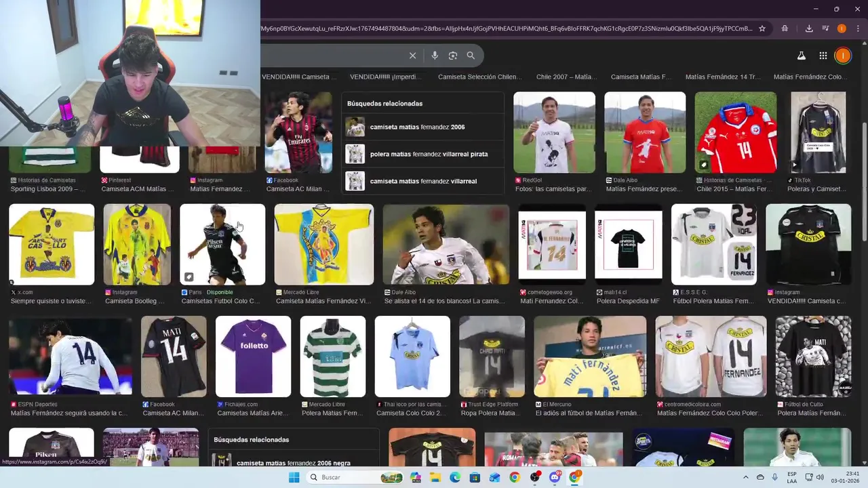Viewport: 868px width, 488px height.
Task: Open the red Chile number 14 jersey image
Action: [735, 133]
